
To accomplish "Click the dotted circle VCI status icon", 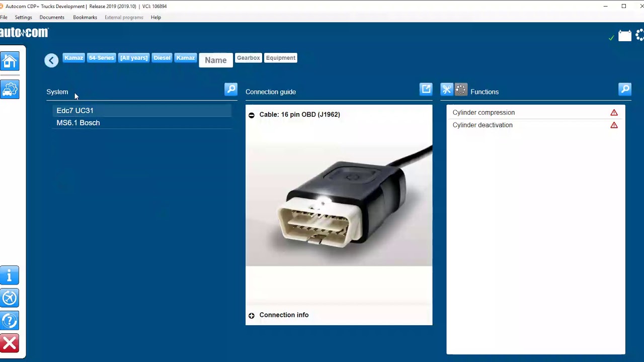I will click(x=640, y=35).
